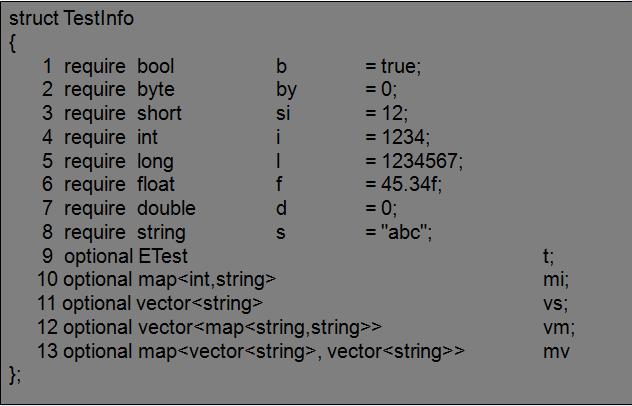Select the 'double' type text
This screenshot has height=406, width=632.
(166, 208)
